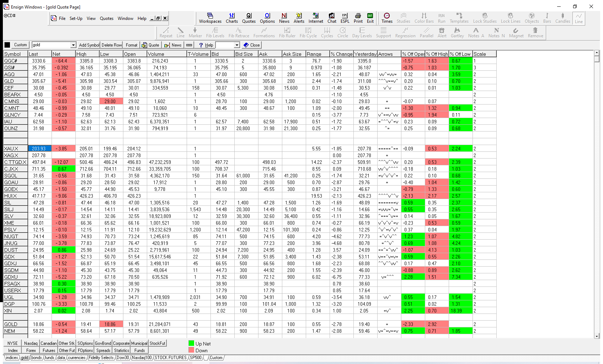Switch to the STOCK FUTURES page tab
The height and width of the screenshot is (364, 603).
point(171,358)
